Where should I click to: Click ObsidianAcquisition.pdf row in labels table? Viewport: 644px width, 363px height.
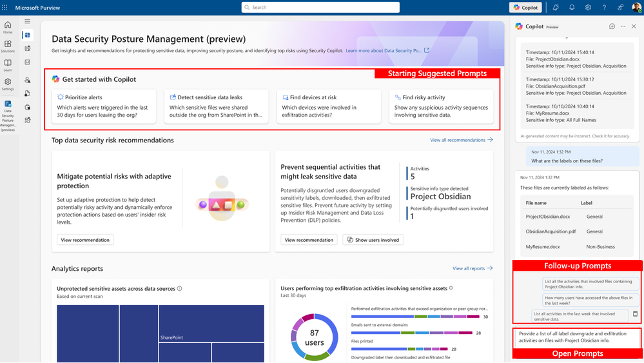tap(577, 231)
